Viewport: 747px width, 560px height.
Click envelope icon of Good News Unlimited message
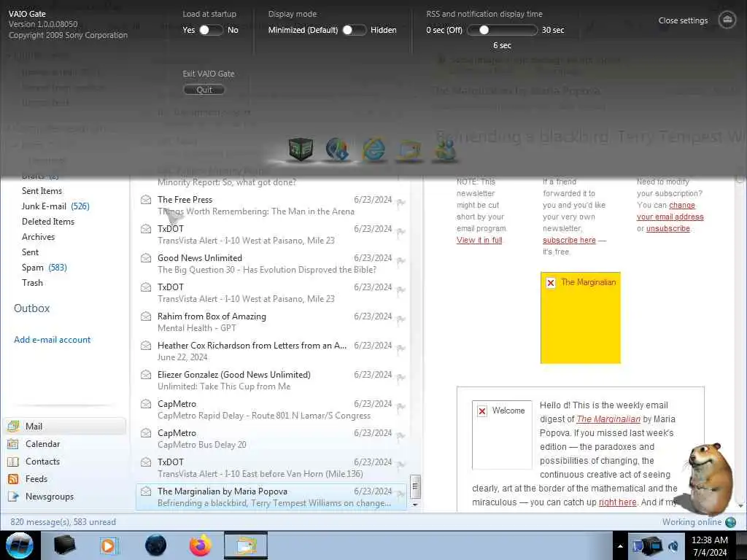pyautogui.click(x=146, y=258)
